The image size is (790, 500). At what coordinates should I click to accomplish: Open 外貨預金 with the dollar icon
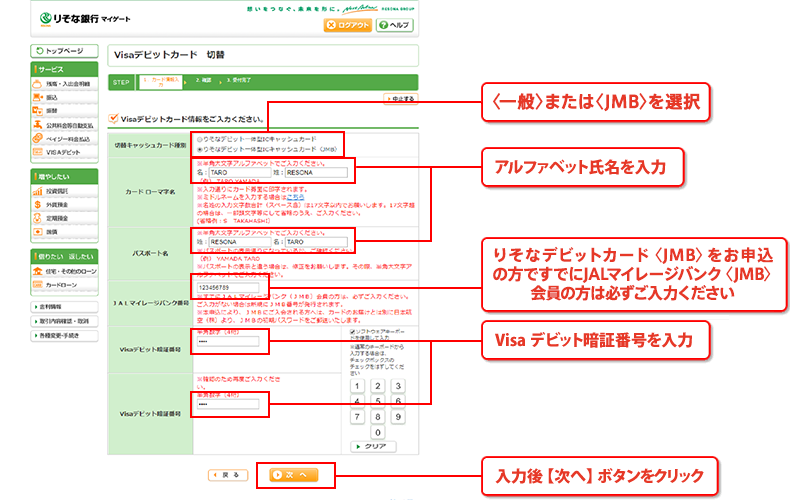pos(64,205)
